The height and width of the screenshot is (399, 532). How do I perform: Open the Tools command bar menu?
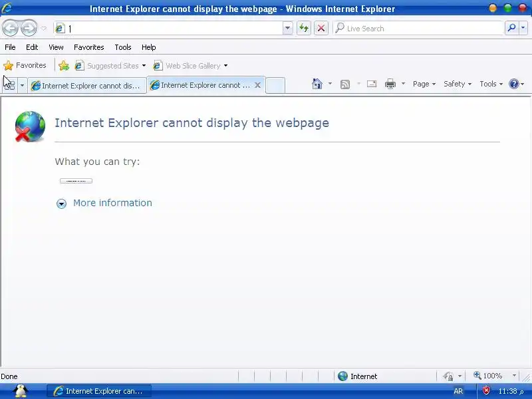point(491,84)
